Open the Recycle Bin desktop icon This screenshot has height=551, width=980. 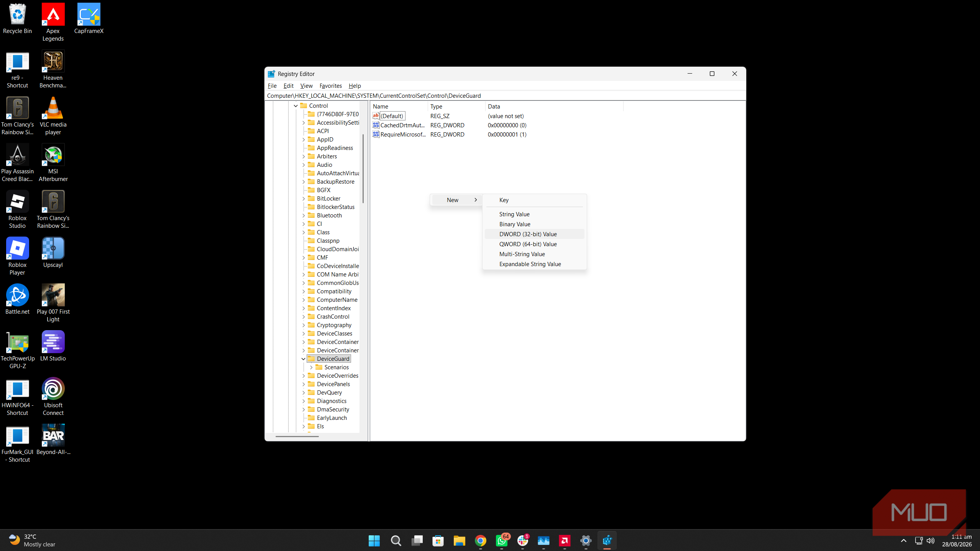pos(17,18)
